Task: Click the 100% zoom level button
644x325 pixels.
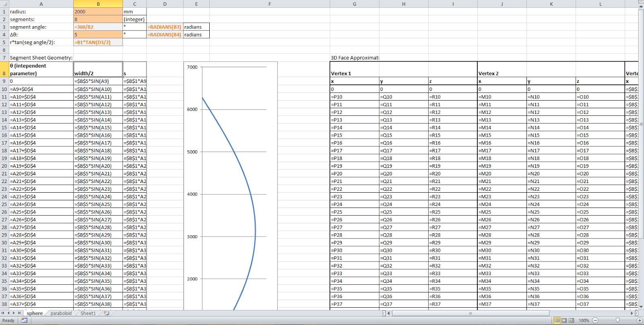Action: click(584, 321)
